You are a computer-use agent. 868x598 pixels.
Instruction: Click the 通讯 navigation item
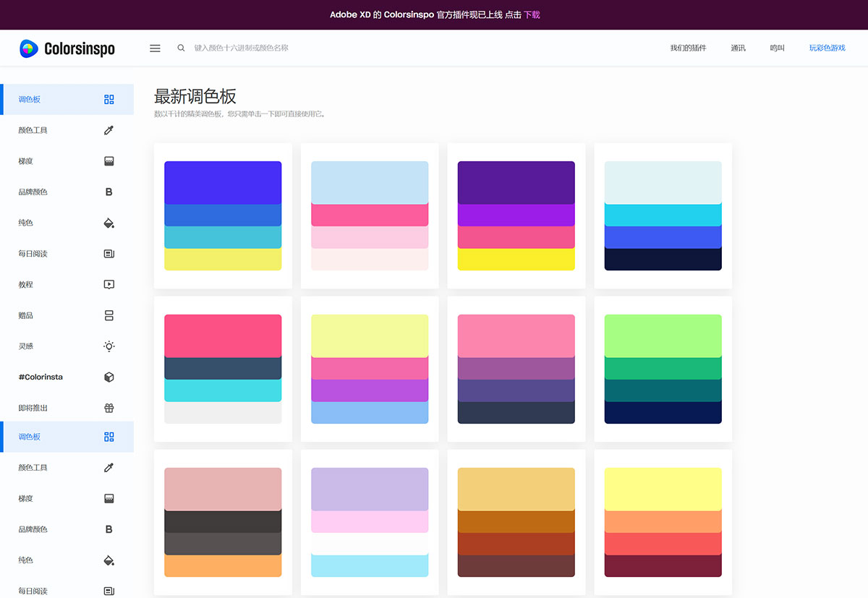click(738, 47)
